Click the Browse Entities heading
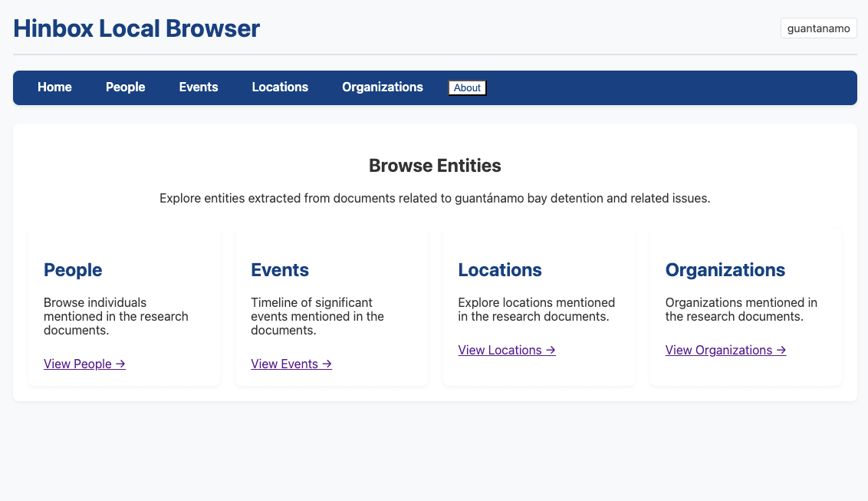 point(435,166)
